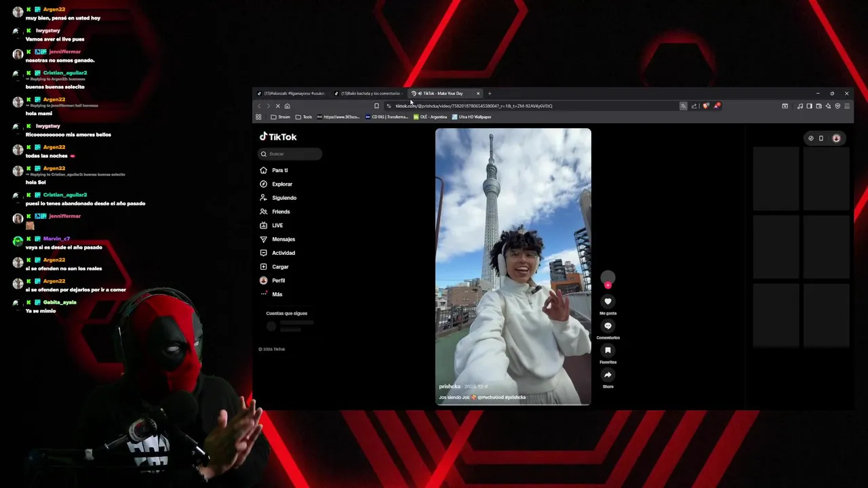The width and height of the screenshot is (868, 488).
Task: Open the browser hamburger main menu
Action: [x=847, y=106]
